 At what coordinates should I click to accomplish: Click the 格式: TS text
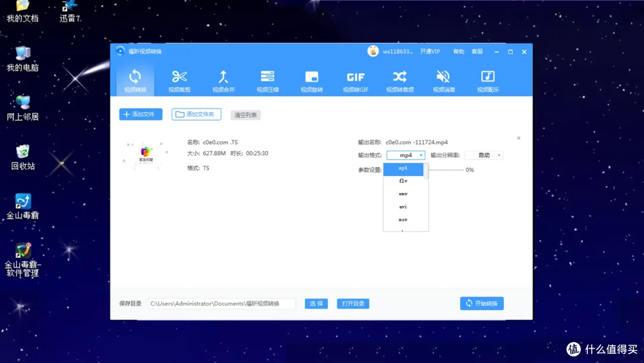(x=199, y=168)
